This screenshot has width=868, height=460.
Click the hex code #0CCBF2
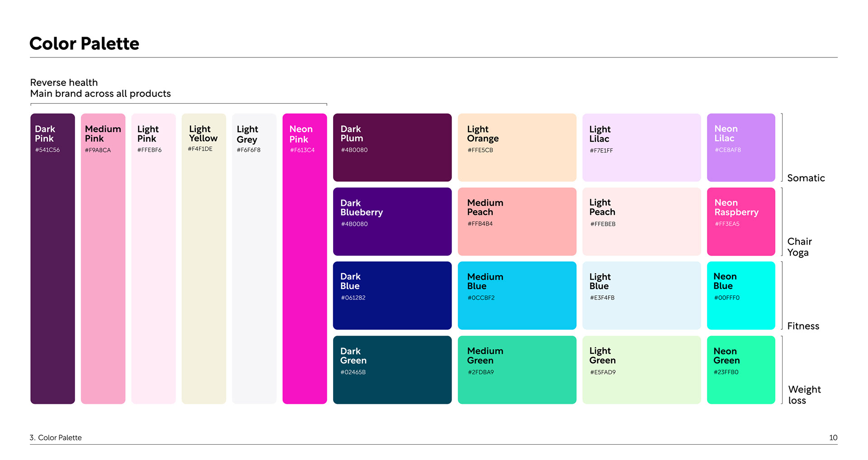481,298
